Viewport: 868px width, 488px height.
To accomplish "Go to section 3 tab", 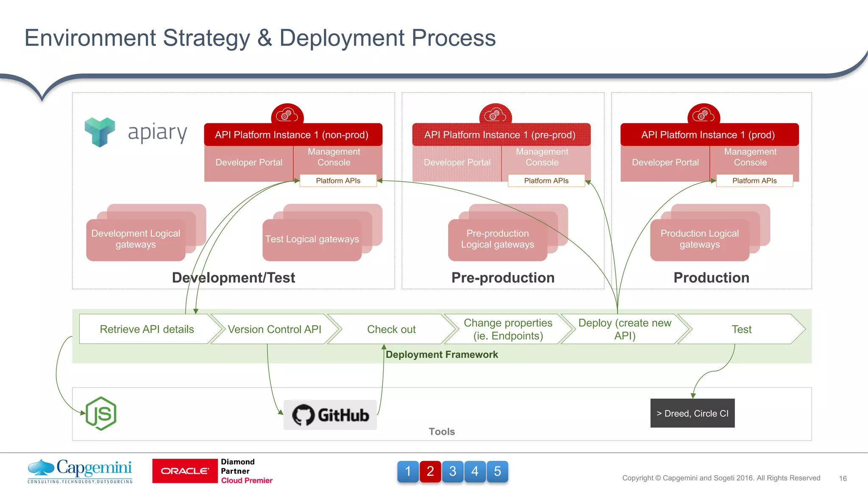I will click(x=453, y=471).
